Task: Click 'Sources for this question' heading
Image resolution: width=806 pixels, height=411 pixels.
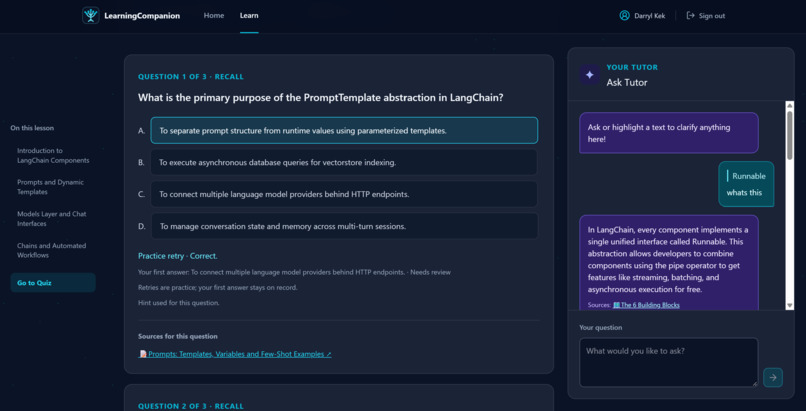Action: (178, 336)
